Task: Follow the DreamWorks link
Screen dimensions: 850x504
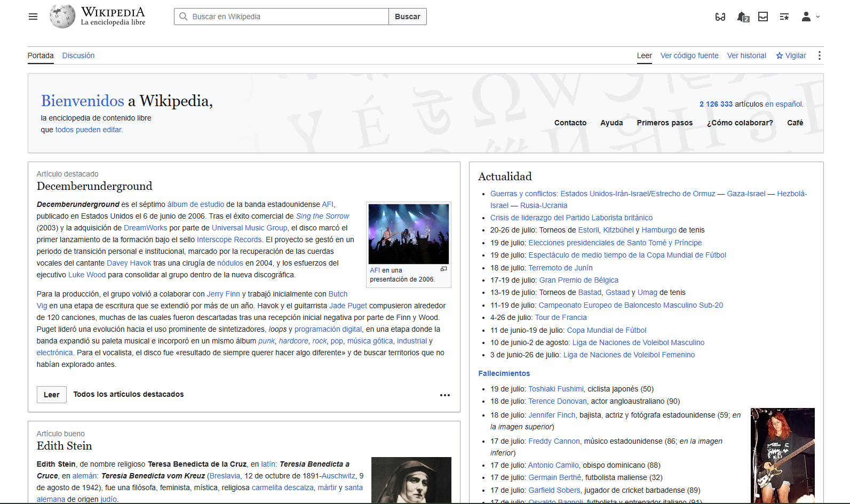Action: point(146,228)
